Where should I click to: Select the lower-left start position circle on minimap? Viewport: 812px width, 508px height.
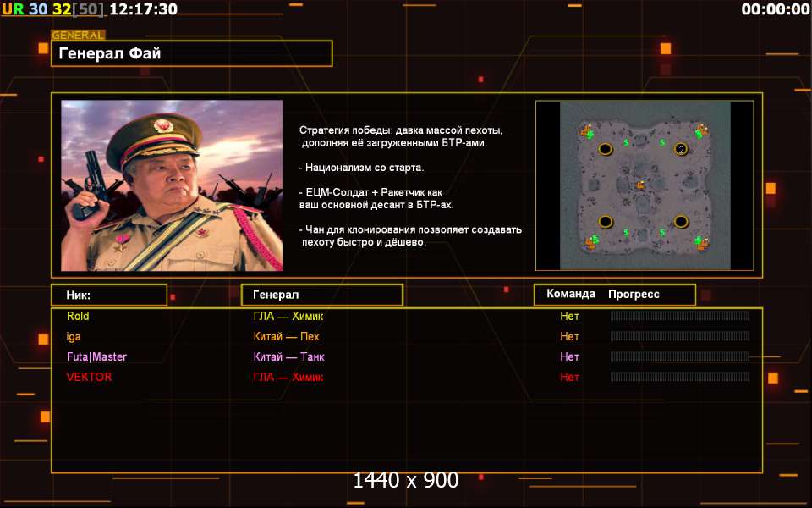point(606,222)
